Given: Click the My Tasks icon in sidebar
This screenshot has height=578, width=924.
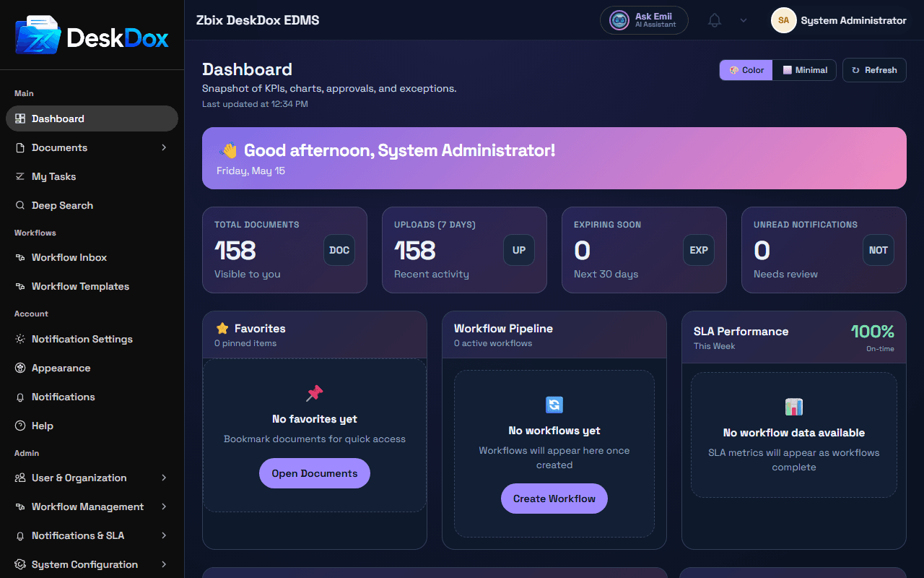Looking at the screenshot, I should pos(20,176).
